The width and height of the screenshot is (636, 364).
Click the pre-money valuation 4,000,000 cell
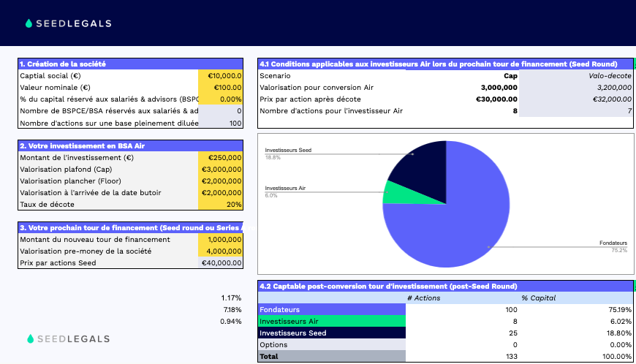tap(220, 251)
